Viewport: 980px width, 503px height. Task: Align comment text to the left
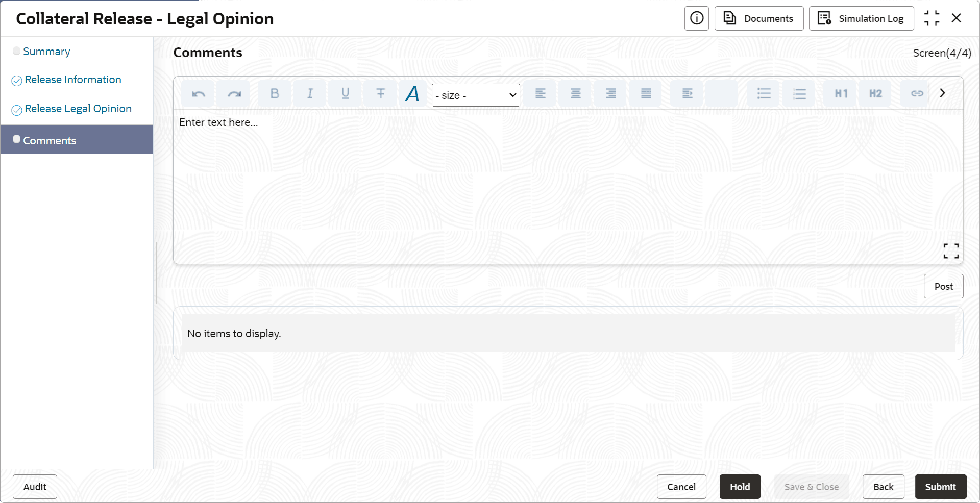point(541,93)
